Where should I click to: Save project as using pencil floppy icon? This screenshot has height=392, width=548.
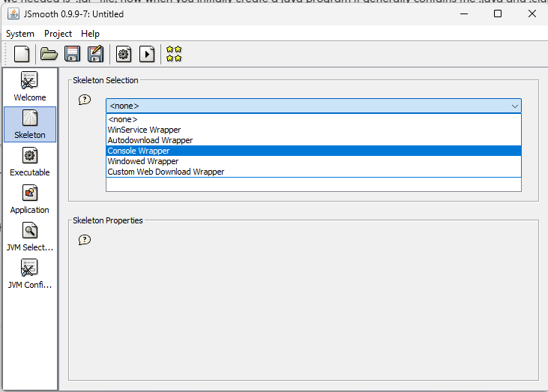pos(95,54)
